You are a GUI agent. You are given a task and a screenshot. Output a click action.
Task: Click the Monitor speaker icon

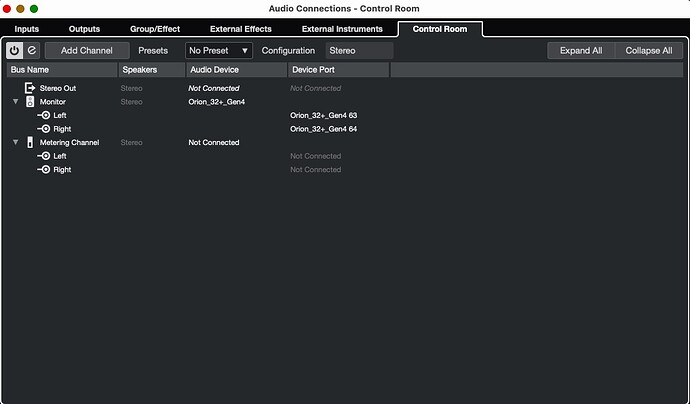[29, 102]
